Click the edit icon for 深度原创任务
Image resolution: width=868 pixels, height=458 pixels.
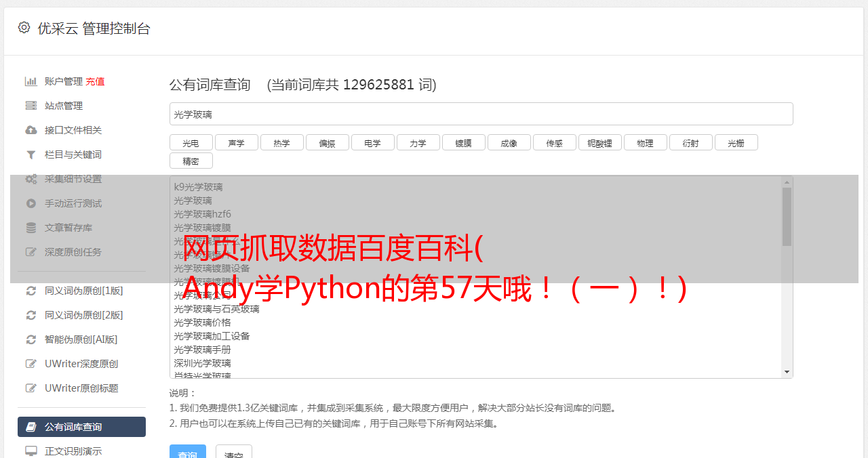click(x=31, y=252)
